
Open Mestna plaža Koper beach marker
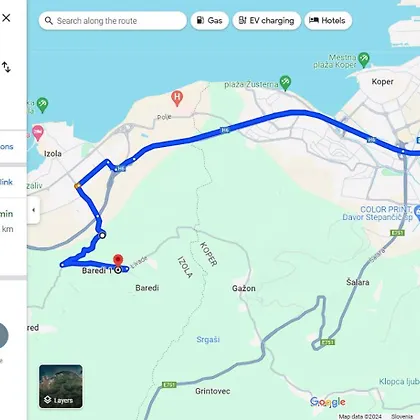coord(363,60)
